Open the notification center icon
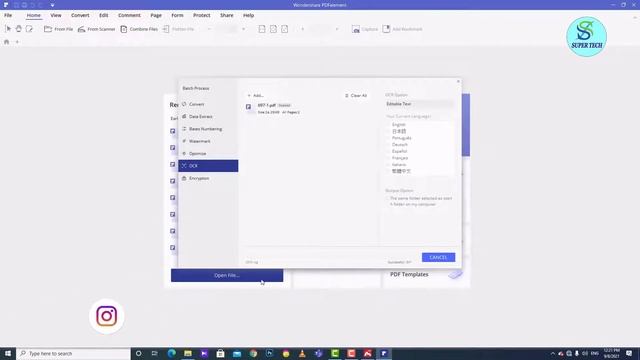Screen dimensions: 640x360 [x=629, y=353]
